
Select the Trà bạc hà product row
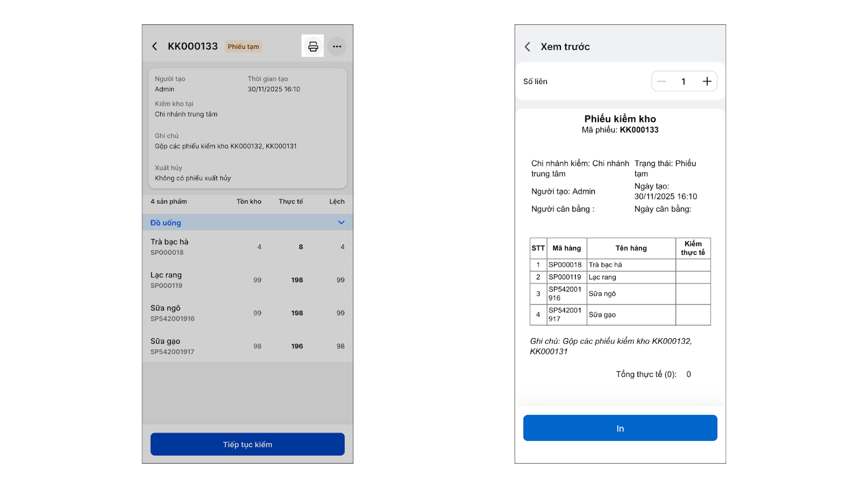[x=247, y=247]
